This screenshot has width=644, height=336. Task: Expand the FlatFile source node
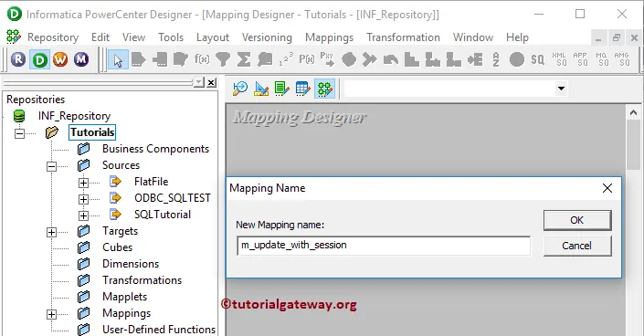83,183
